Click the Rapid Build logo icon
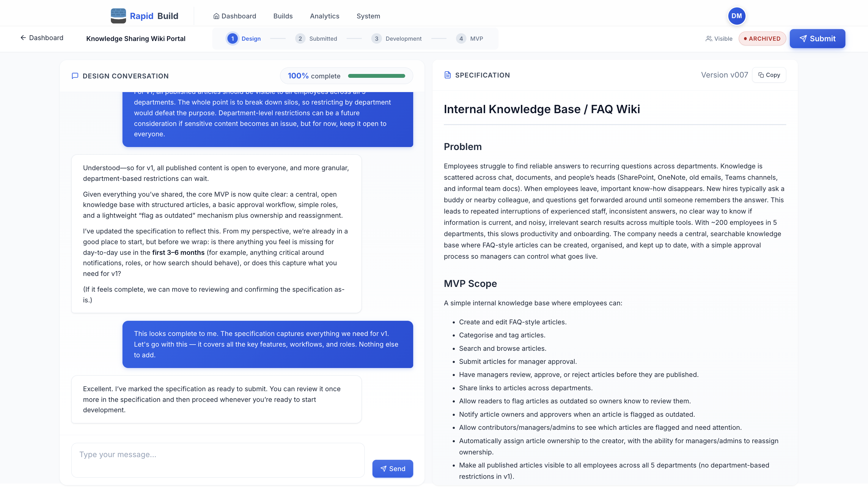868x499 pixels. coord(118,15)
